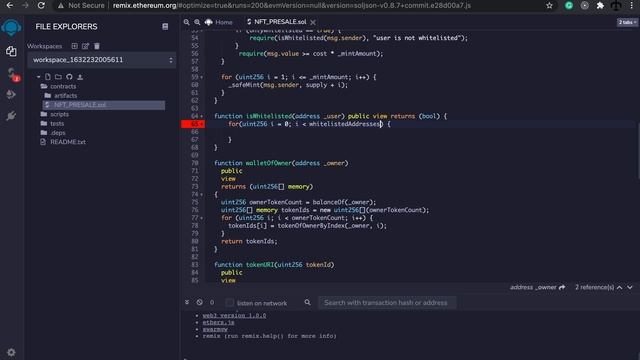Select NFT_PRESALE.sol in file tree
640x360 pixels.
click(x=104, y=105)
